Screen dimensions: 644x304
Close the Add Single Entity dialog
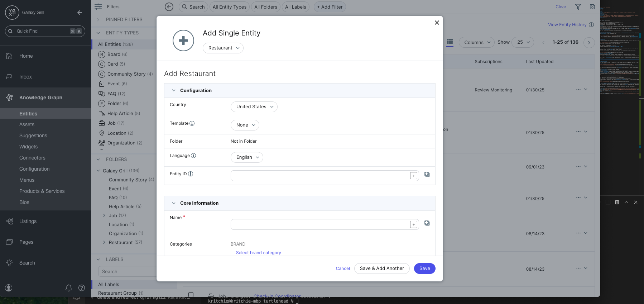tap(437, 23)
